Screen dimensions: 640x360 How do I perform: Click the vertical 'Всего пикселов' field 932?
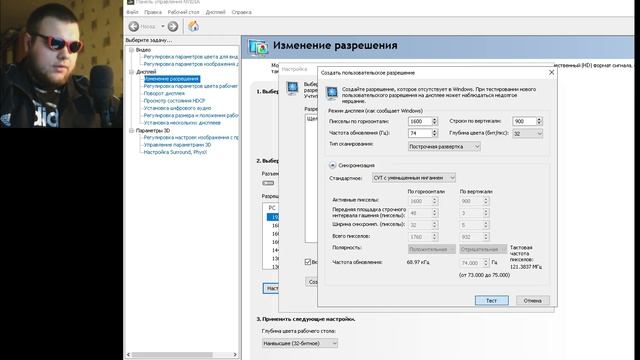click(x=474, y=237)
